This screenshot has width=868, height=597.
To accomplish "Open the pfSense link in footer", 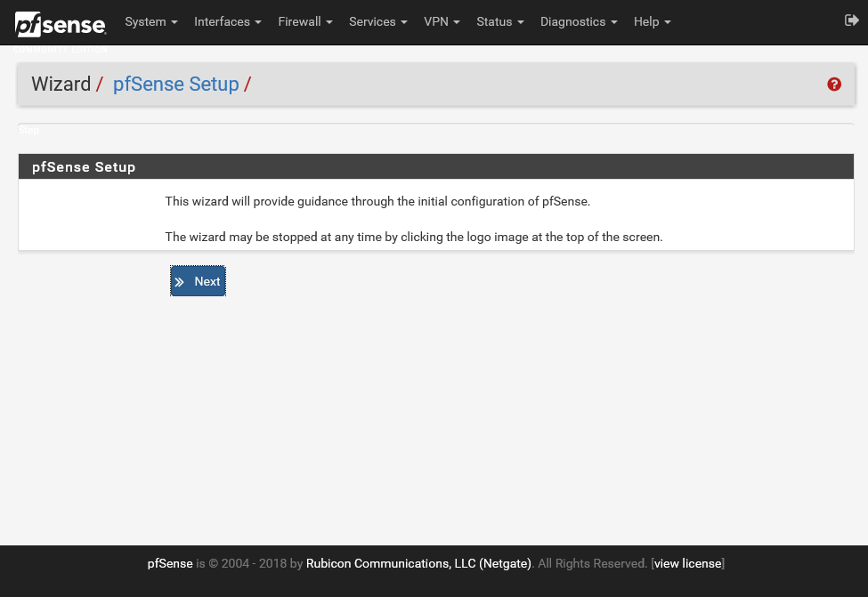I will click(x=170, y=563).
